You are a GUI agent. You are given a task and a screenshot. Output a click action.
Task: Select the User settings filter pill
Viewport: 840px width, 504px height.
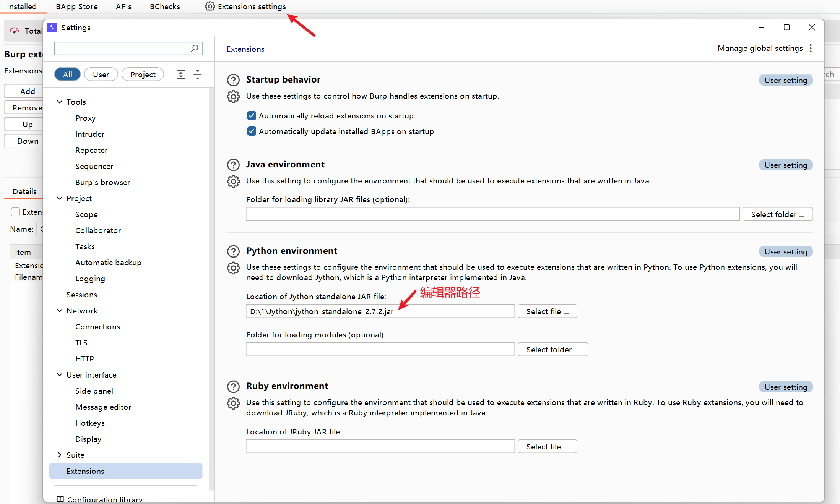[x=101, y=75]
